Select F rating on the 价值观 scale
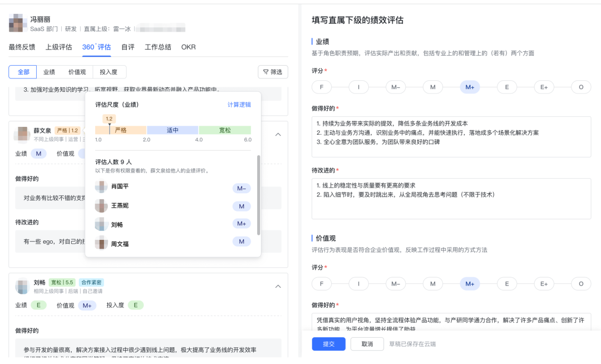 [x=321, y=283]
